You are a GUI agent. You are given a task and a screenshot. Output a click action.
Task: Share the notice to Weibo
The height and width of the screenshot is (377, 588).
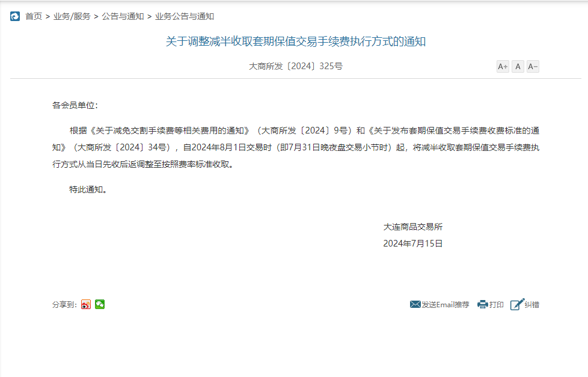[x=86, y=304]
